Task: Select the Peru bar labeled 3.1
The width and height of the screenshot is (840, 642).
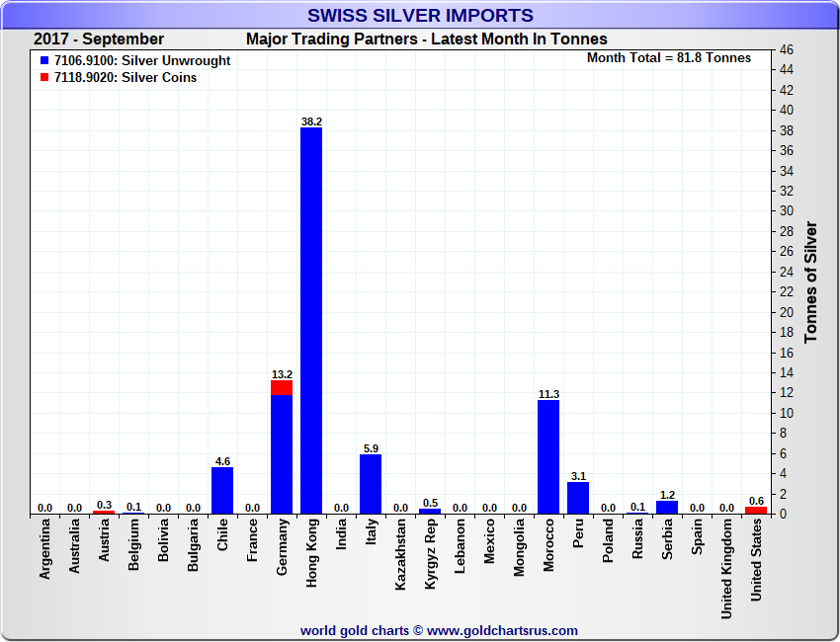Action: point(578,498)
